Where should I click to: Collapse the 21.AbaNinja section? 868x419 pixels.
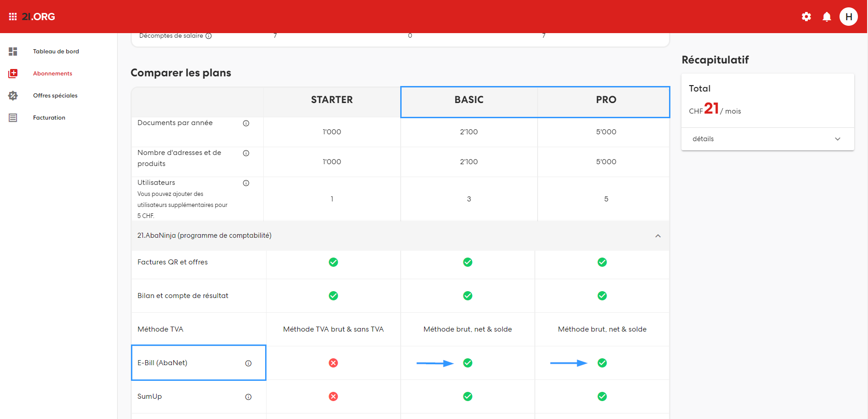(x=658, y=236)
